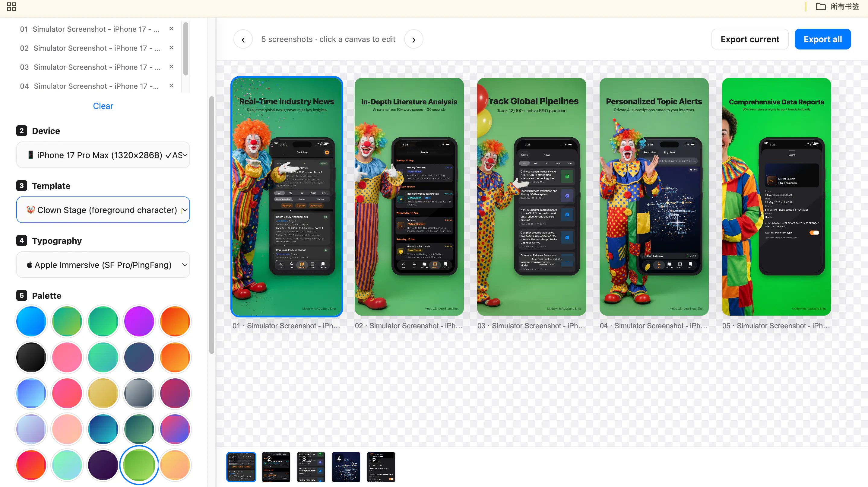
Task: Pick the gold yellow palette swatch
Action: [x=103, y=393]
